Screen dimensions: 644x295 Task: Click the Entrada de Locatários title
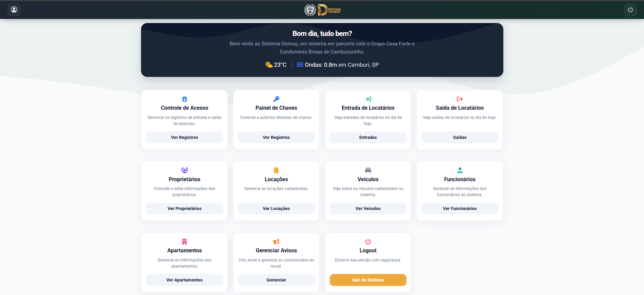click(368, 108)
